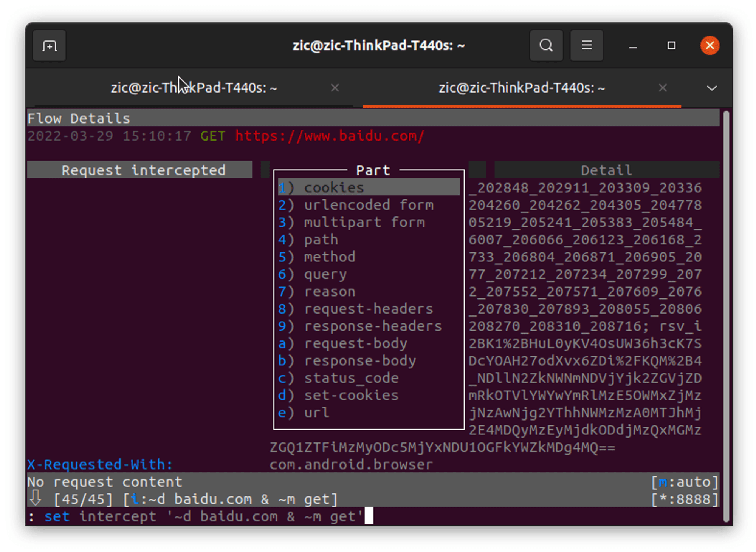Image resolution: width=756 pixels, height=552 pixels.
Task: Click the 'No request content' status text
Action: [x=105, y=482]
